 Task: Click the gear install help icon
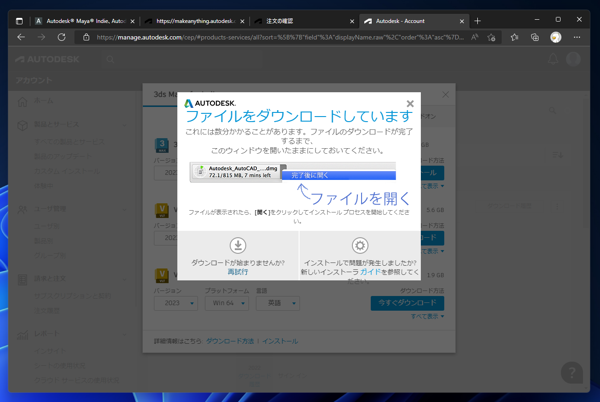pos(360,246)
